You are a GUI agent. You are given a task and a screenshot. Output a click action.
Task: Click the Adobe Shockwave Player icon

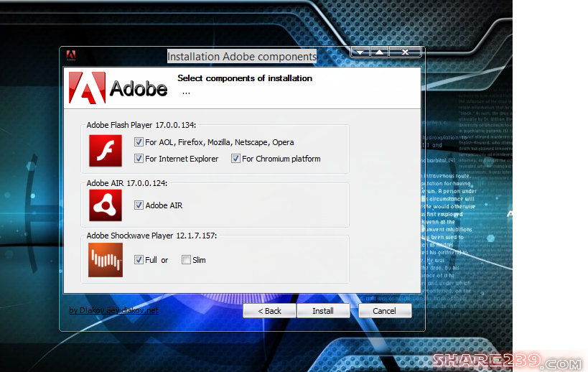pyautogui.click(x=106, y=260)
